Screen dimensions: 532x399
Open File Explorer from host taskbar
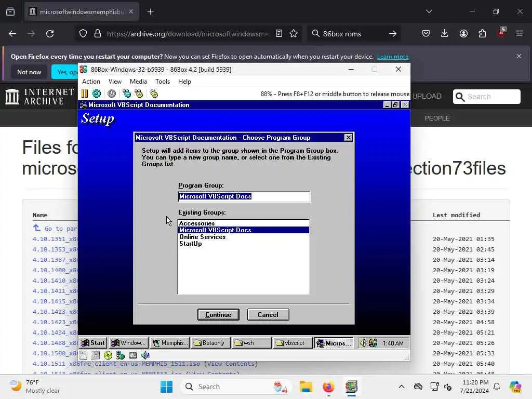tap(305, 387)
